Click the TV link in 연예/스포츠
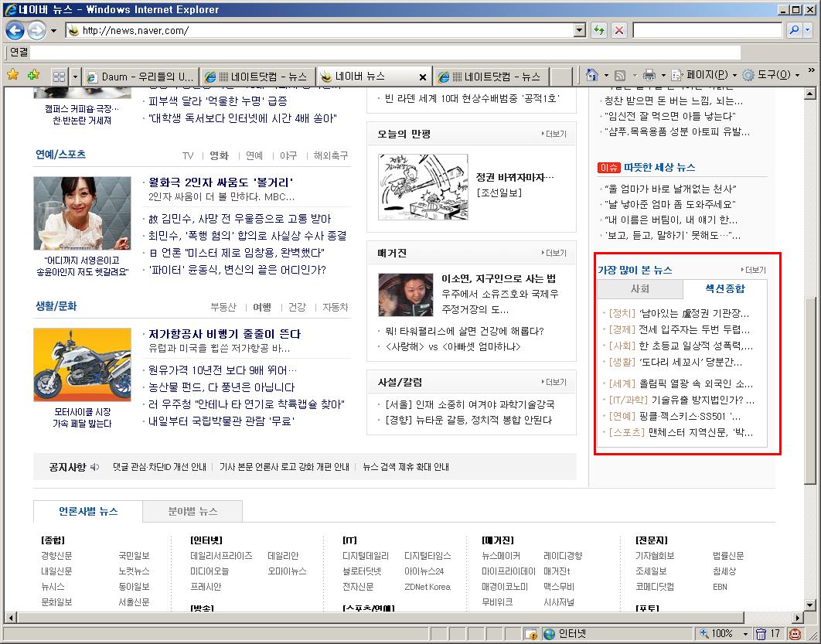 [x=188, y=155]
